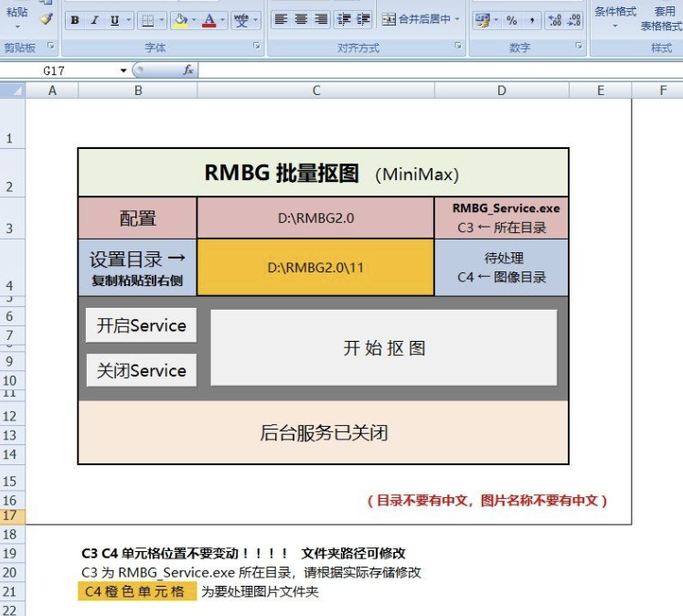This screenshot has height=616, width=683.
Task: Open the font color dropdown arrow
Action: point(223,20)
